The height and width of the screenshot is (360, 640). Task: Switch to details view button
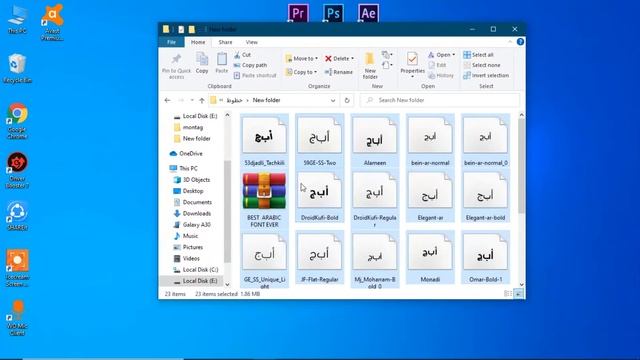(508, 294)
